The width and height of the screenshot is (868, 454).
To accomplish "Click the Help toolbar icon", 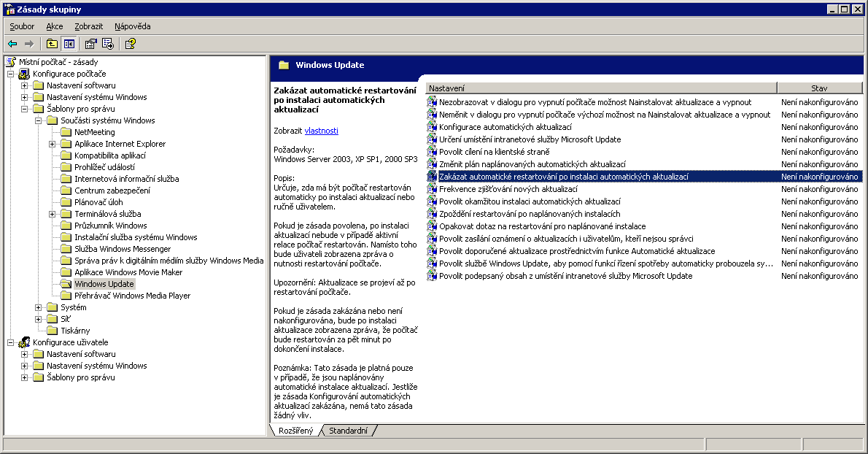I will click(131, 44).
